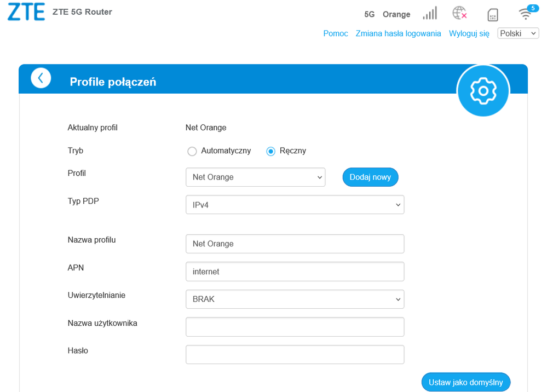Select the Ręczny radio button

coord(270,151)
